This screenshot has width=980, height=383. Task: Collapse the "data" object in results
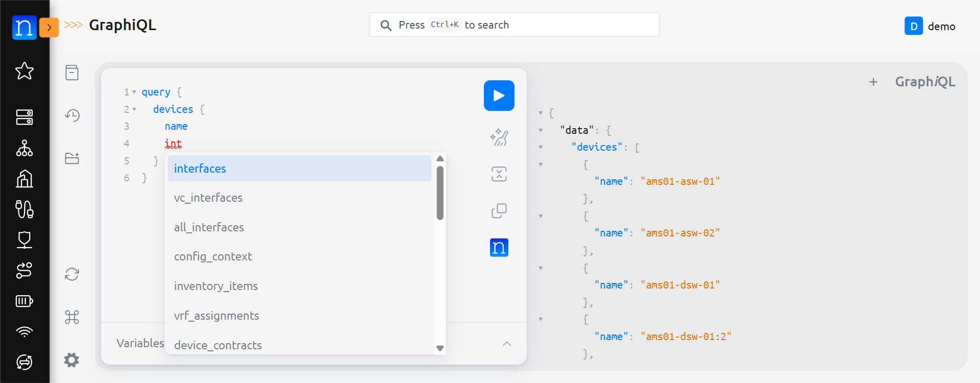point(541,130)
